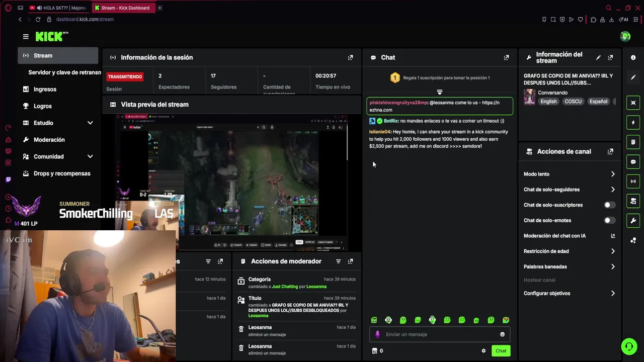
Task: Pop out the Información del stream panel
Action: [x=610, y=57]
